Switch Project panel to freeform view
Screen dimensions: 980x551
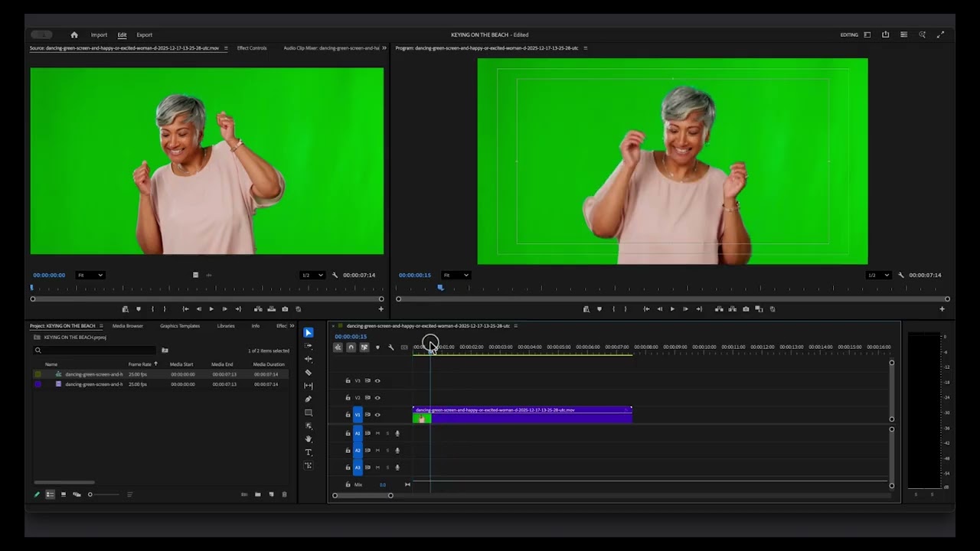[x=77, y=494]
